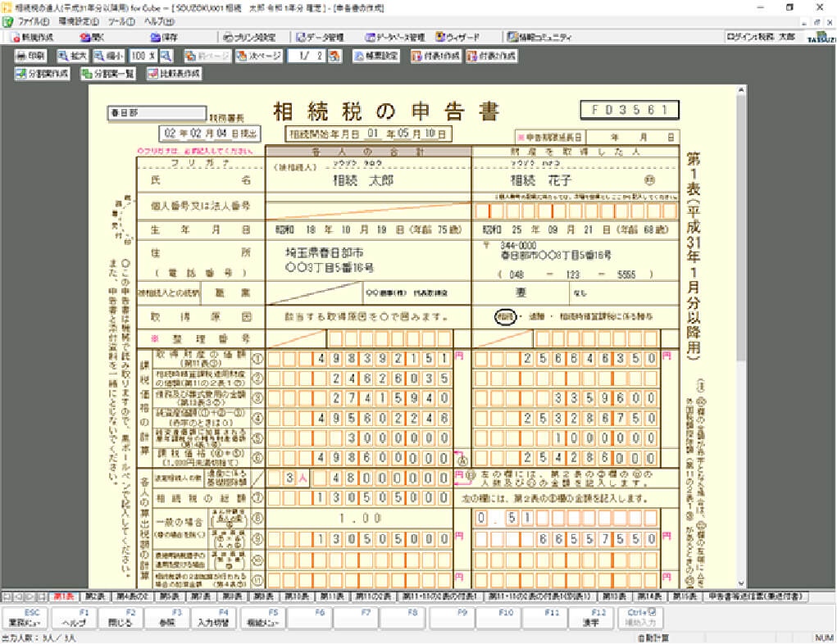
Task: Open the 分割案一覧 list
Action: click(108, 74)
